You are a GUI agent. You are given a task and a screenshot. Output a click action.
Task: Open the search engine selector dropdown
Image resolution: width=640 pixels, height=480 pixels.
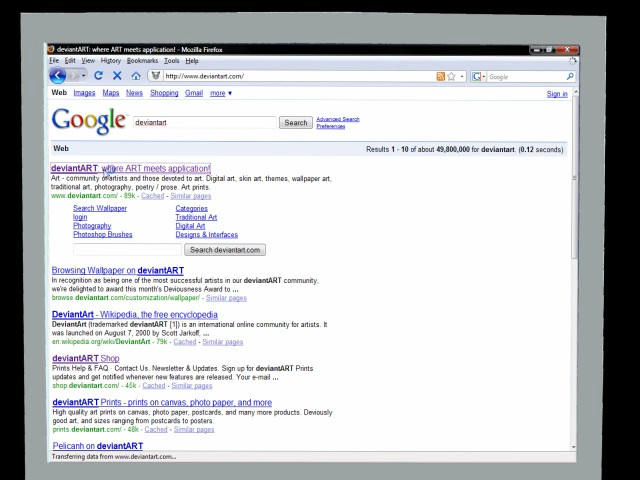pos(478,76)
